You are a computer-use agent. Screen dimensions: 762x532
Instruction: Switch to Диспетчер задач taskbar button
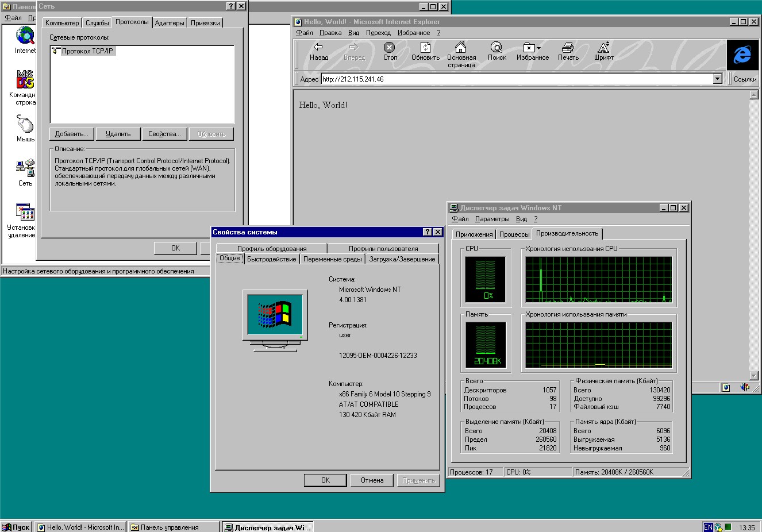tap(268, 527)
